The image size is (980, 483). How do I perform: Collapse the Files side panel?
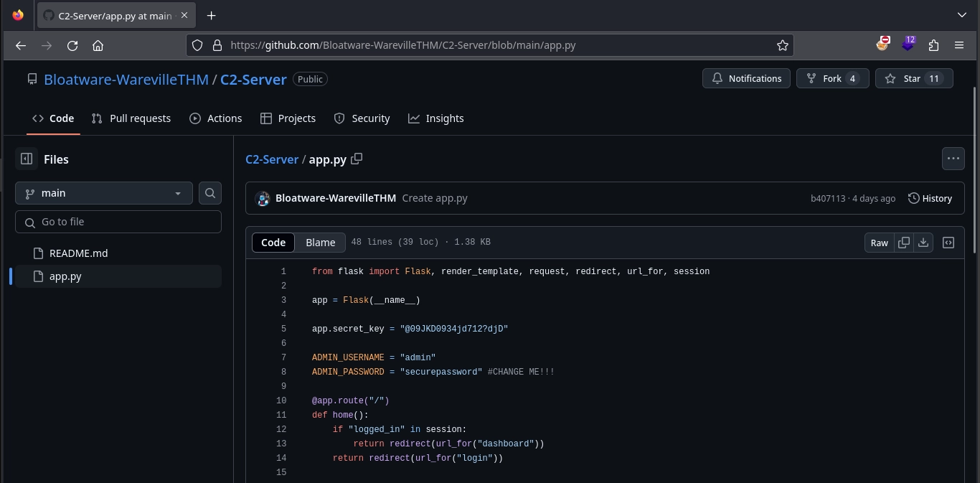(x=27, y=159)
